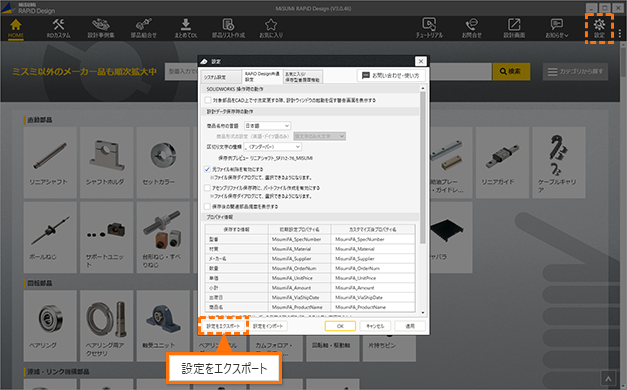The height and width of the screenshot is (390, 627).
Task: Click scroll-up arrow in settings dialog
Action: pos(423,88)
